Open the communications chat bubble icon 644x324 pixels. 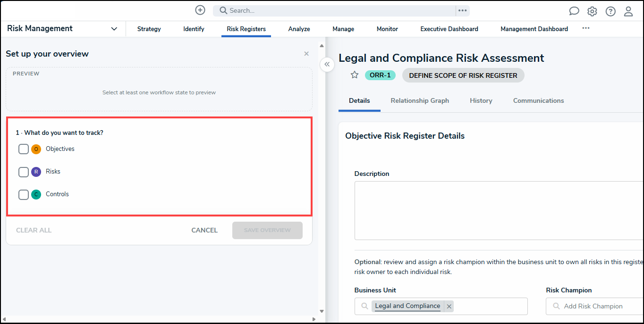(x=574, y=11)
